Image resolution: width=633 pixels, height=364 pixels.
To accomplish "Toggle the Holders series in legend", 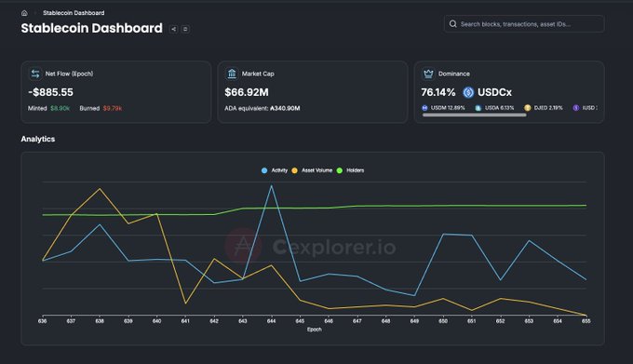I will 350,170.
